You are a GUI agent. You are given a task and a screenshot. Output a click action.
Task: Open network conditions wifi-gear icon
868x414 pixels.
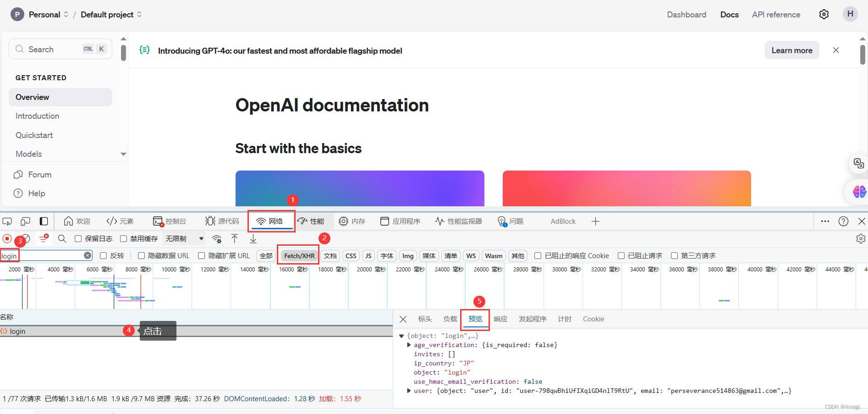coord(217,239)
